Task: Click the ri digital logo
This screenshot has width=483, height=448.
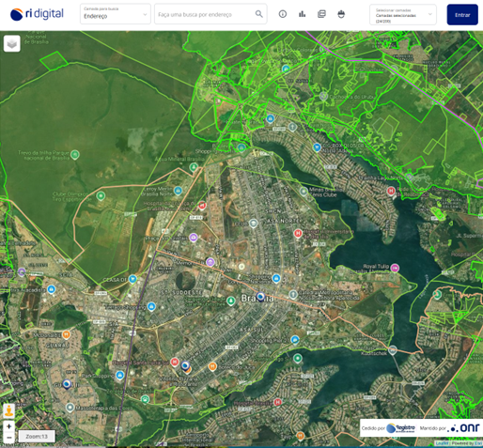Action: pyautogui.click(x=37, y=14)
